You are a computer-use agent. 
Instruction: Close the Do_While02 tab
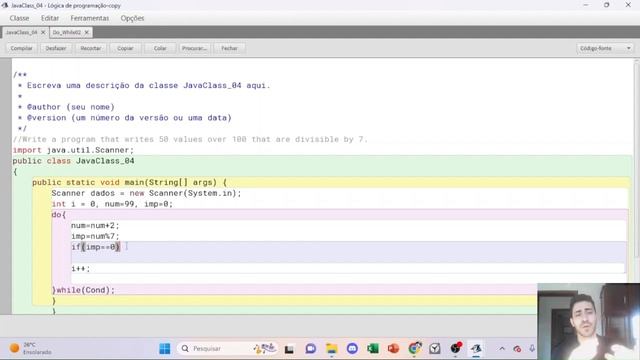87,32
